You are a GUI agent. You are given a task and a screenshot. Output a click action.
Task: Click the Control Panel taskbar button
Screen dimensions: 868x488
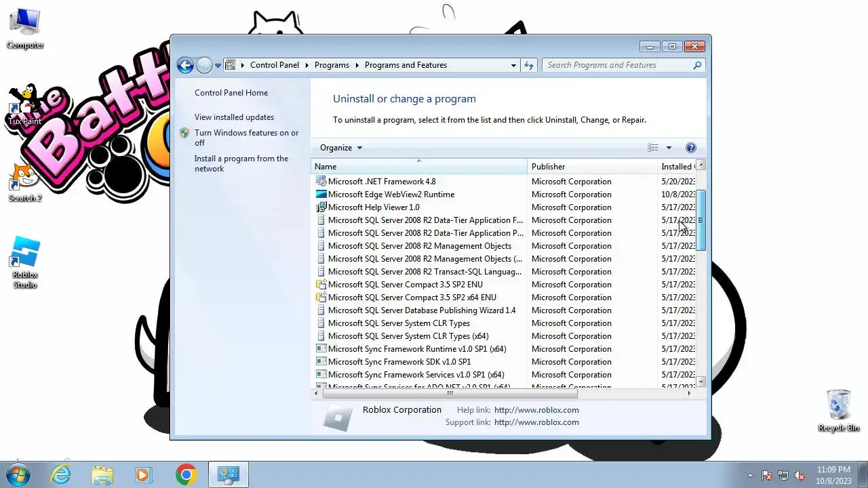[x=228, y=475]
